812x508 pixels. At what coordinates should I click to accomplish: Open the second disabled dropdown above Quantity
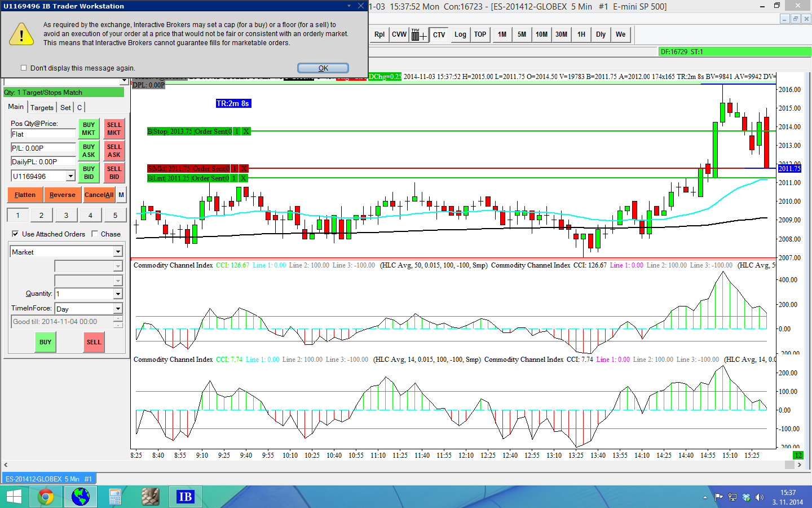tap(118, 280)
